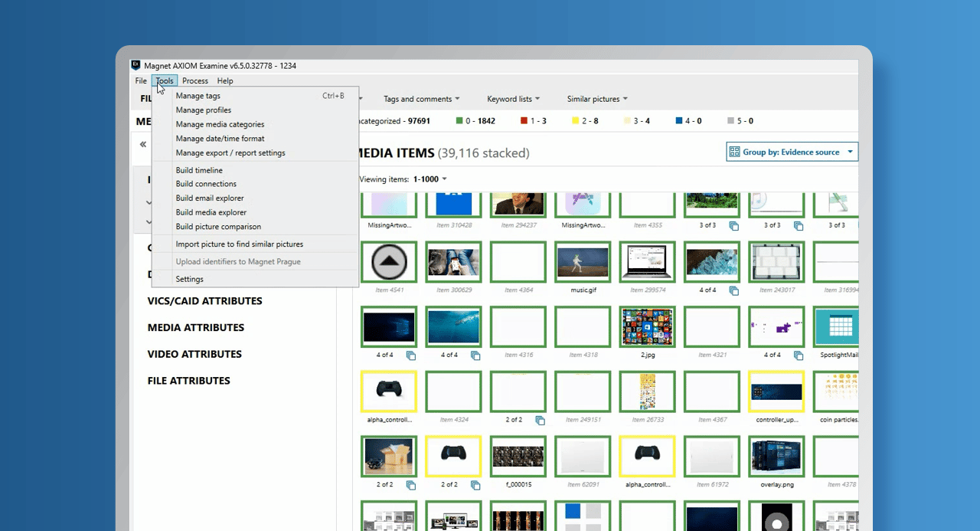Open the Tags and comments filter dropdown
This screenshot has height=531, width=980.
(421, 99)
